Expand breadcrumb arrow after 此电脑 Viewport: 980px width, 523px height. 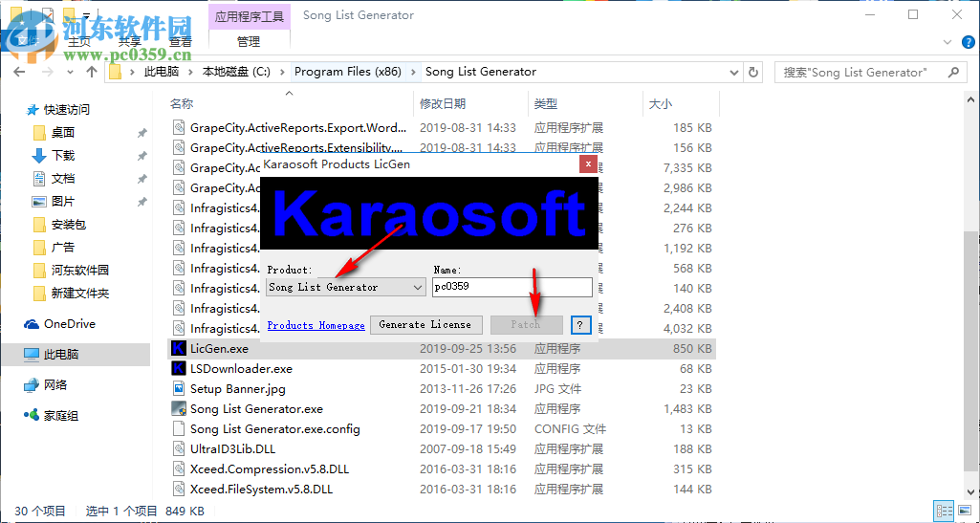190,72
